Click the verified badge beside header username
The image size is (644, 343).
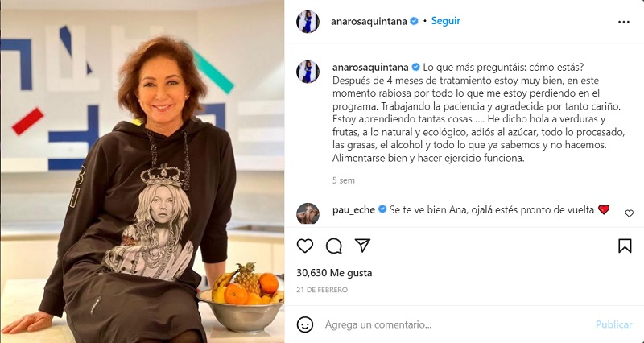pyautogui.click(x=414, y=22)
